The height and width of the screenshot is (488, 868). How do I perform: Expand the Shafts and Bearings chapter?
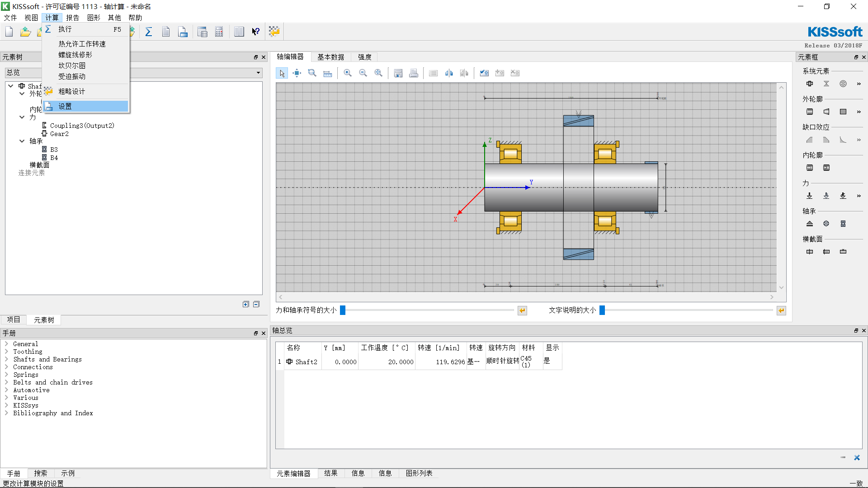click(7, 359)
